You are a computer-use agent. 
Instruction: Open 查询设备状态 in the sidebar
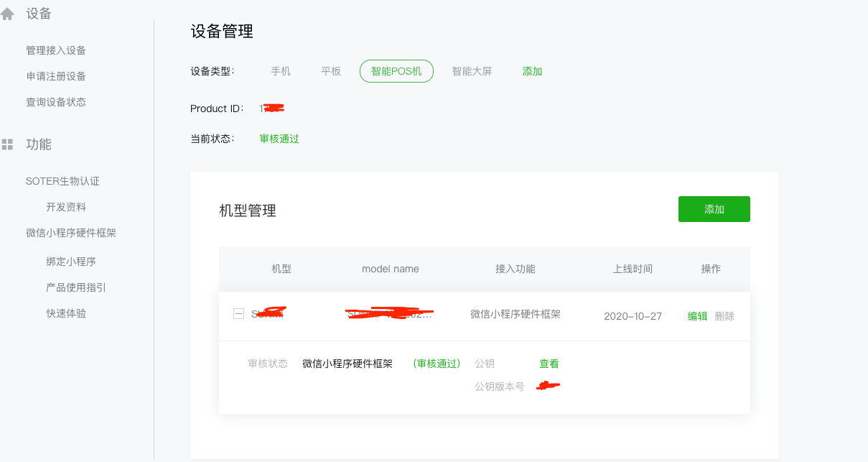tap(56, 102)
